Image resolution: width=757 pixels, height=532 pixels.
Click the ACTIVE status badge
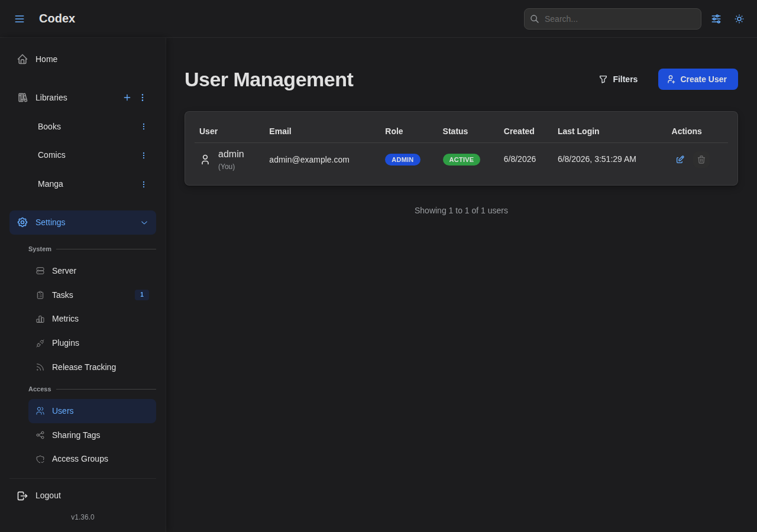(x=461, y=160)
